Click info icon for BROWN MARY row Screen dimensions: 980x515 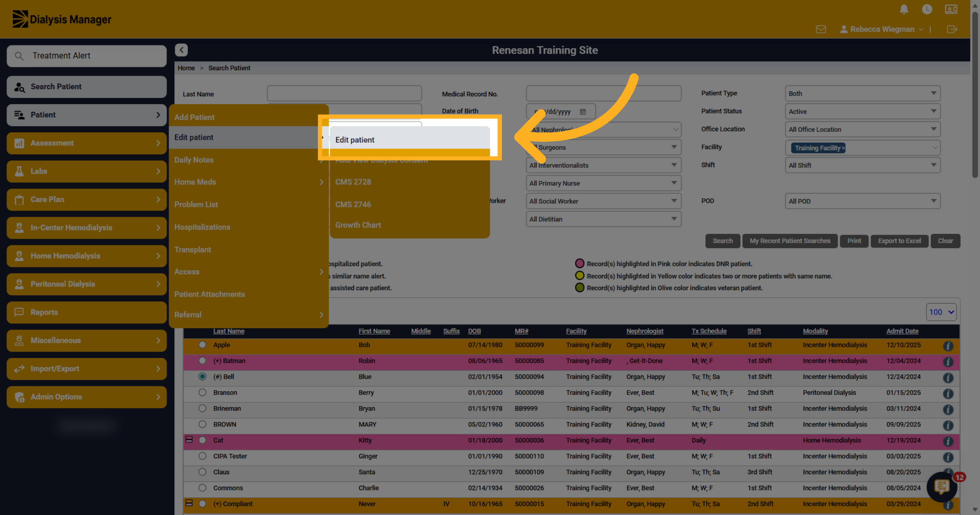point(948,426)
